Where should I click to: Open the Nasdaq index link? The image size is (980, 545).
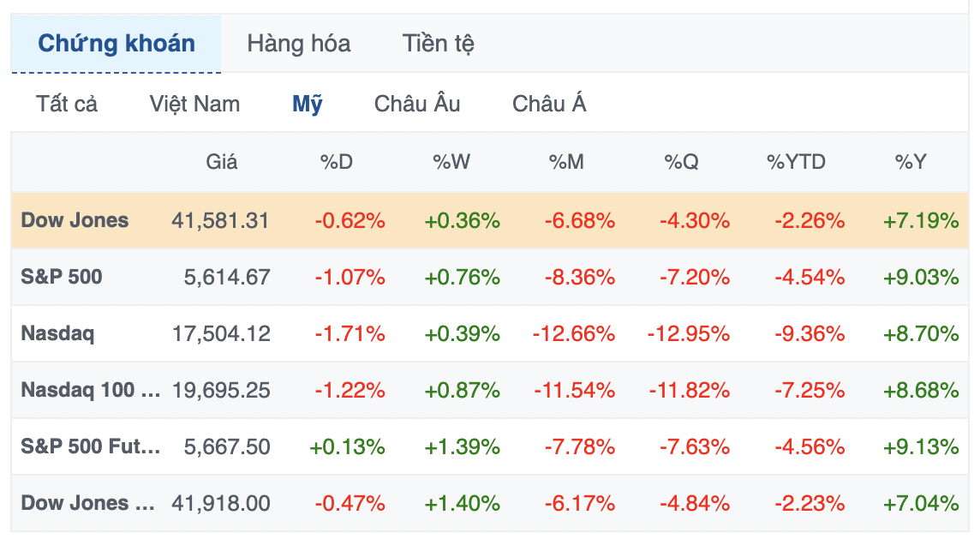tap(57, 333)
